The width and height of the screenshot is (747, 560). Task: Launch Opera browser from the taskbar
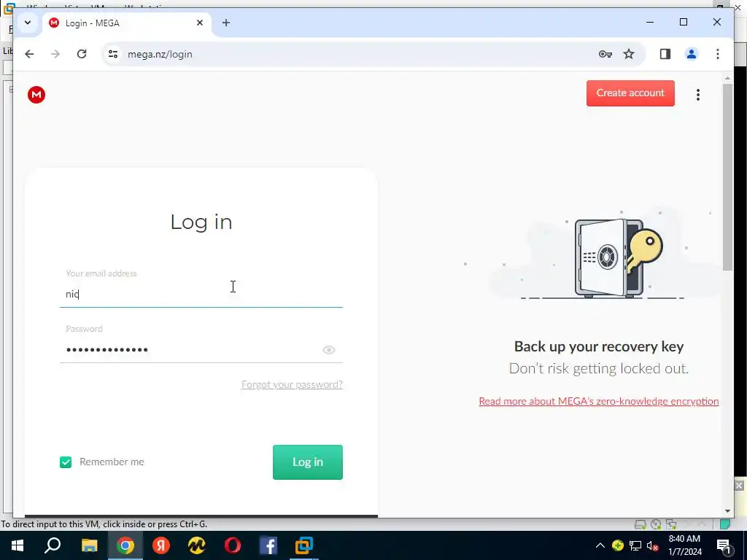click(x=233, y=545)
